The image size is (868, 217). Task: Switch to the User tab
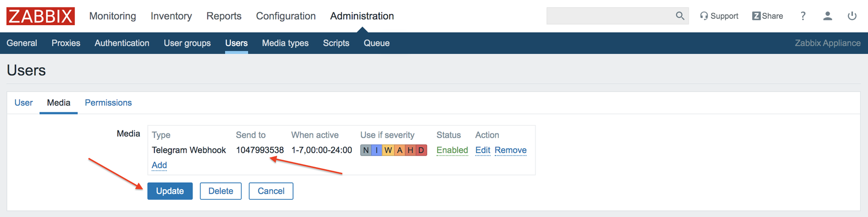coord(24,103)
